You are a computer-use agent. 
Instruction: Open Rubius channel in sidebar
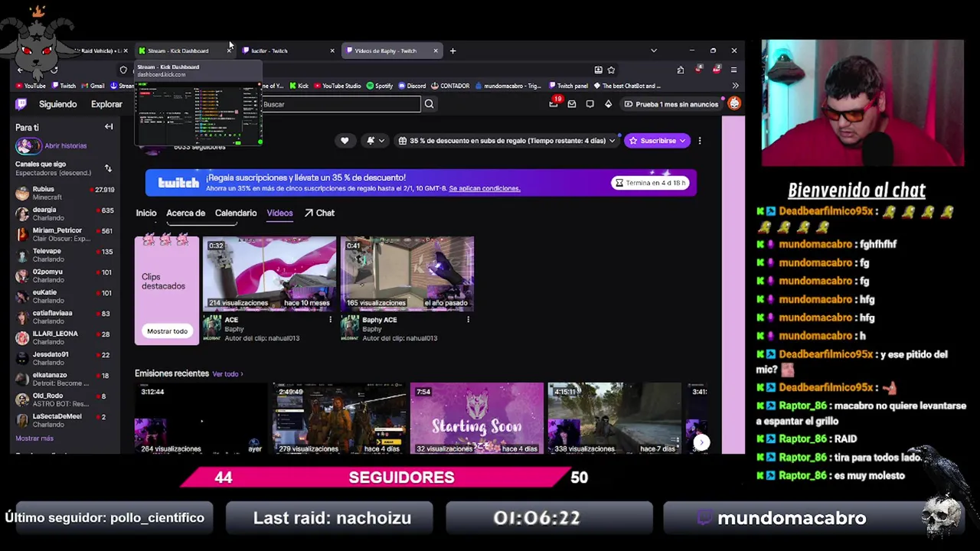point(64,193)
